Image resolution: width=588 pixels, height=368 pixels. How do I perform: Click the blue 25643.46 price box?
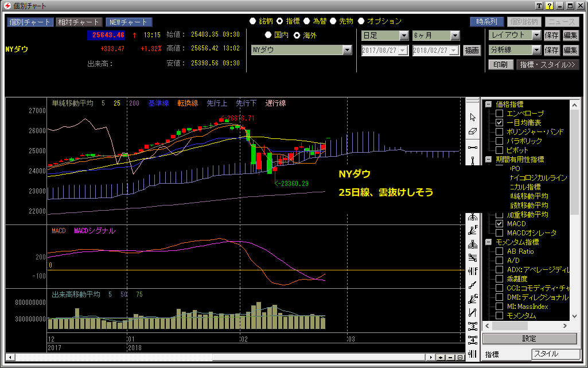coord(106,35)
